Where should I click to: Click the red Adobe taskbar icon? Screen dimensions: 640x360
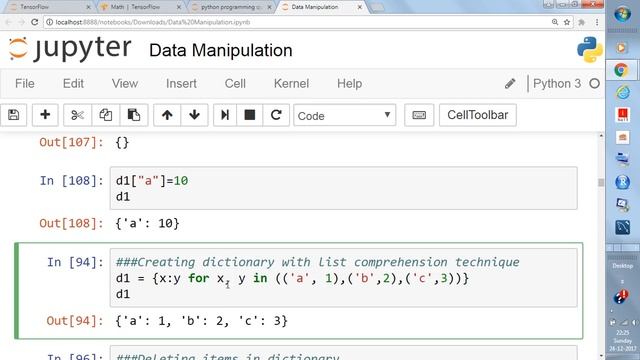(x=623, y=115)
